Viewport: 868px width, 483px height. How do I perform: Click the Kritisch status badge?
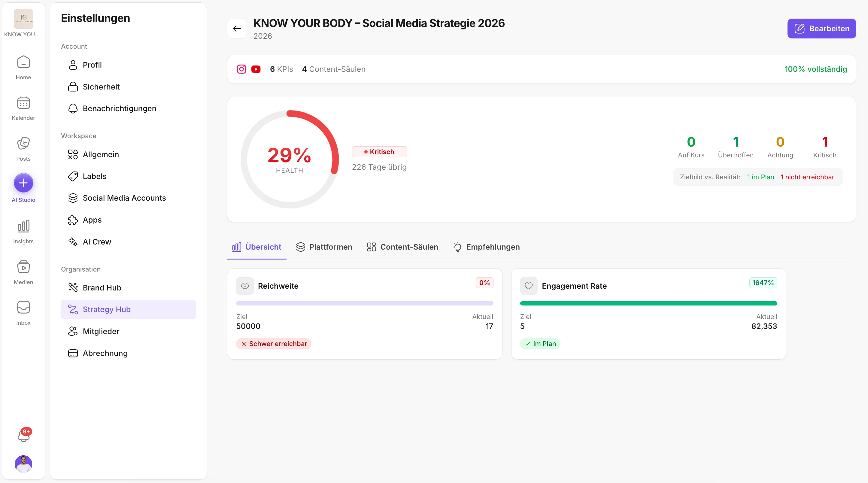[x=379, y=152]
